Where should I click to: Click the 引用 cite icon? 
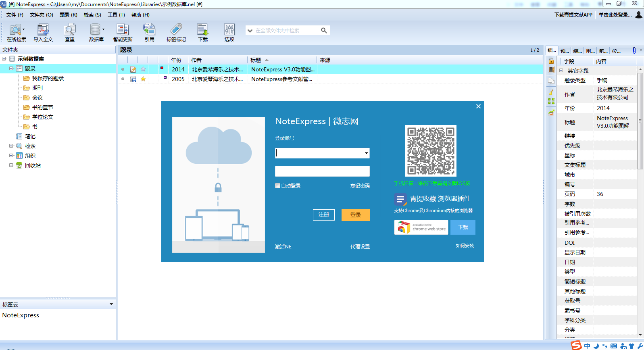click(x=149, y=32)
